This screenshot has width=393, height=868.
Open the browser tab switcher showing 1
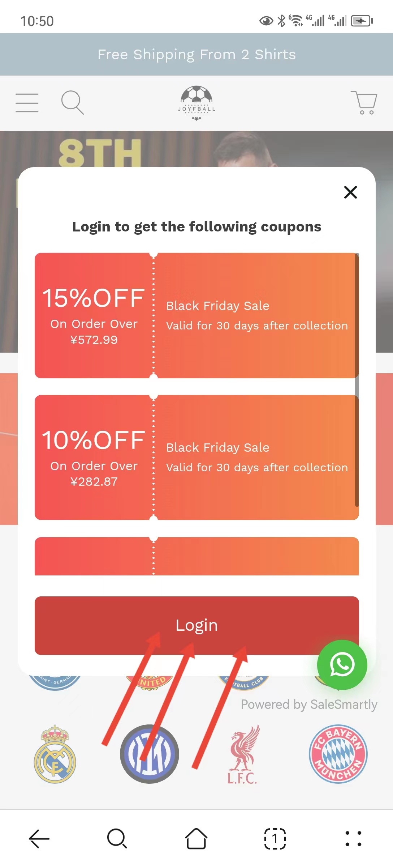pos(275,838)
